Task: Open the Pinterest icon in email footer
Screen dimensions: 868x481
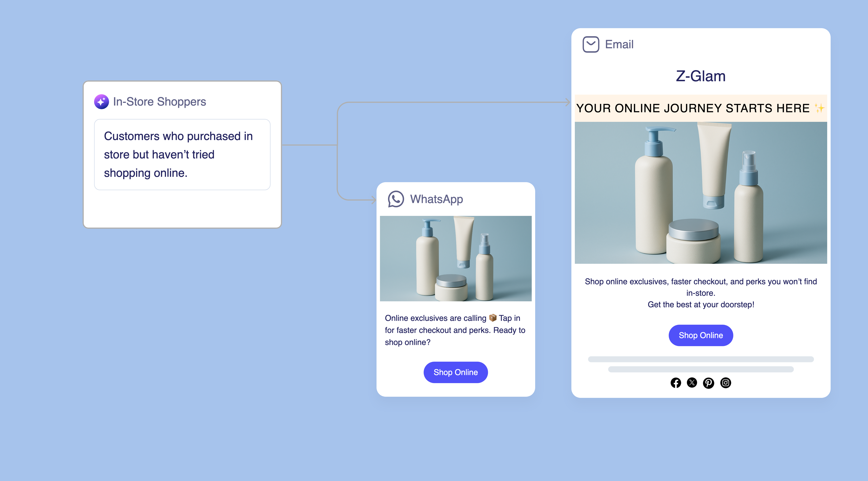Action: [708, 383]
